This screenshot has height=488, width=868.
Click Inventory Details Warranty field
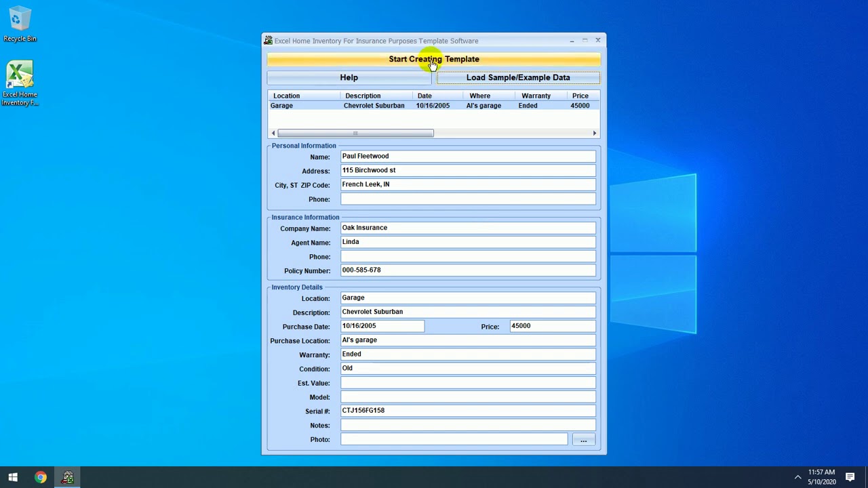tap(468, 354)
